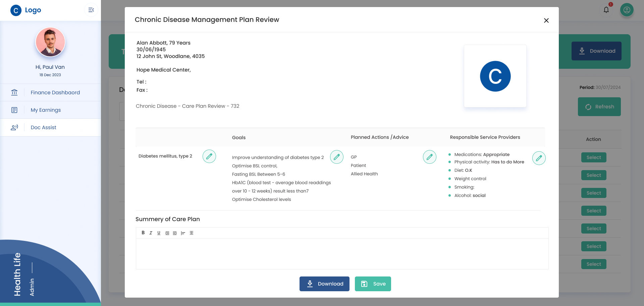Click the 'Diet: O.K' list item
This screenshot has height=306, width=644.
[x=463, y=170]
